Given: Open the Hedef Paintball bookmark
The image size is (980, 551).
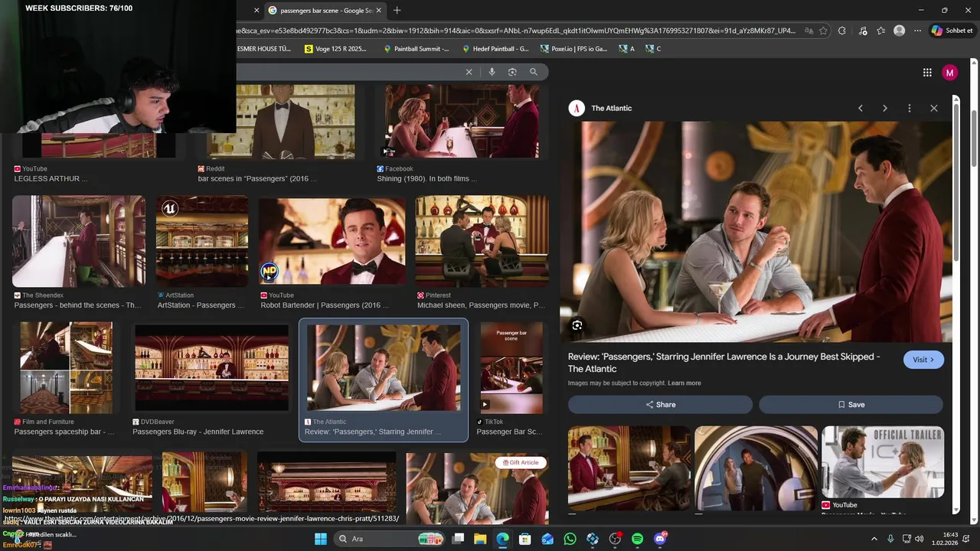Looking at the screenshot, I should tap(495, 49).
